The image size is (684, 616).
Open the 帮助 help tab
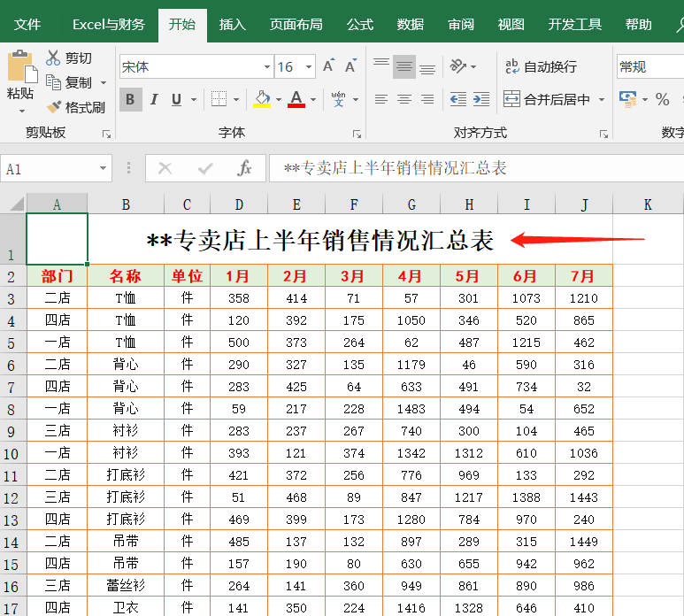tap(638, 25)
